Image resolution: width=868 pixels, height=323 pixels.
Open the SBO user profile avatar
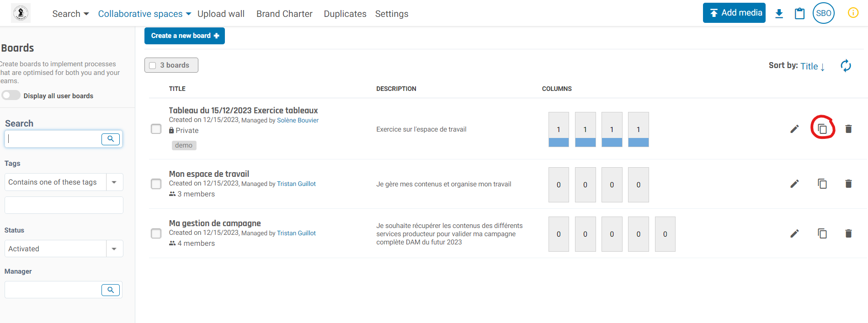(823, 13)
